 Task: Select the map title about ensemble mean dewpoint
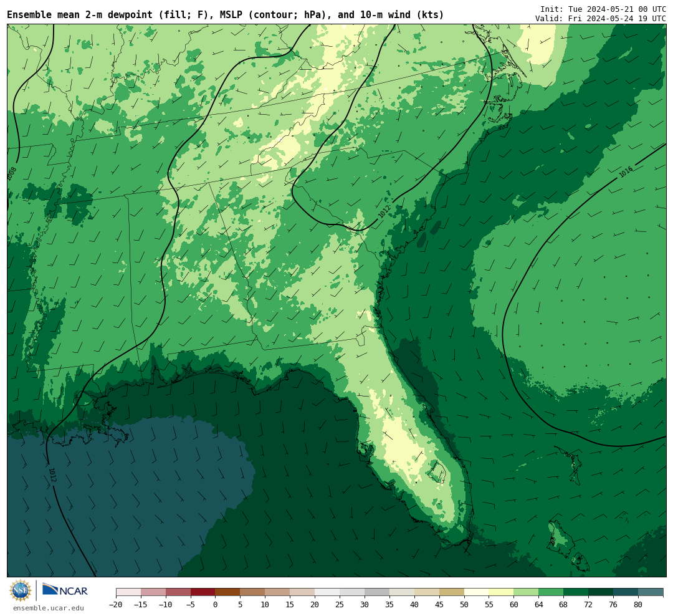[226, 15]
